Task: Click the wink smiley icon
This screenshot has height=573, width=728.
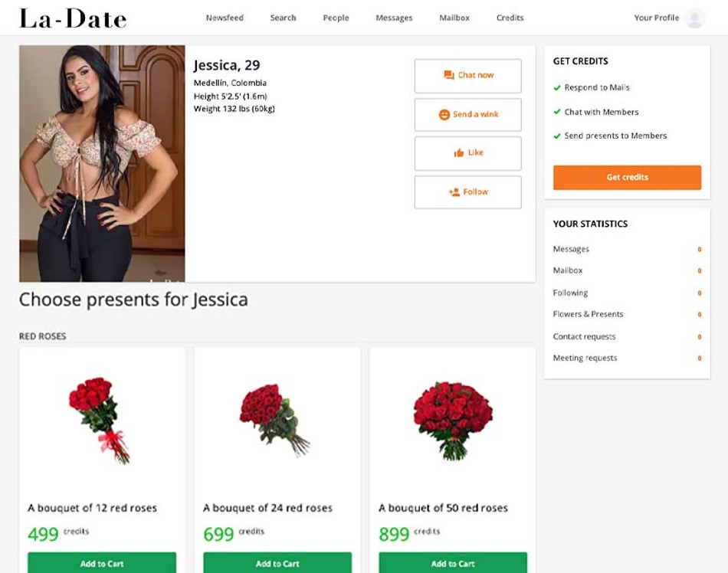Action: (x=444, y=115)
